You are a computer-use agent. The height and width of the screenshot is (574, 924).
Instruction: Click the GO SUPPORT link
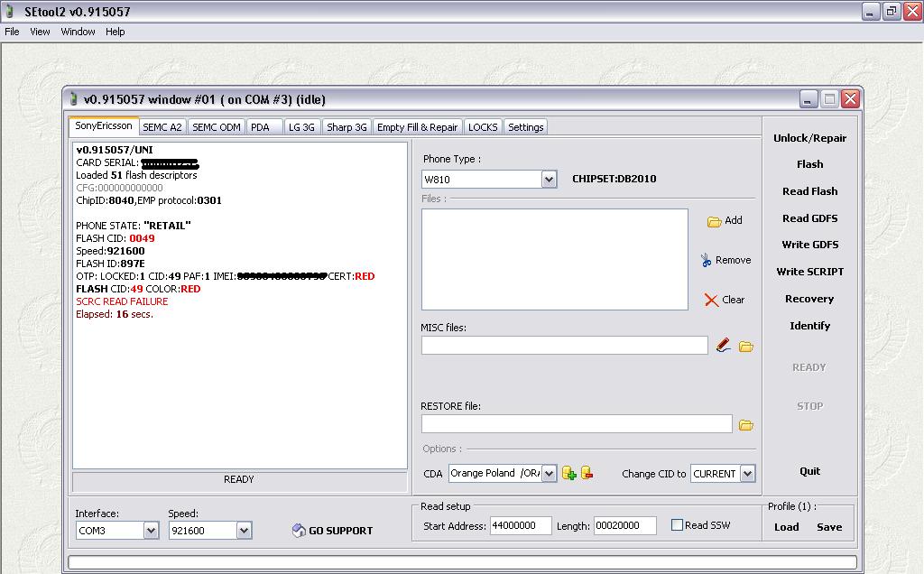[x=340, y=531]
